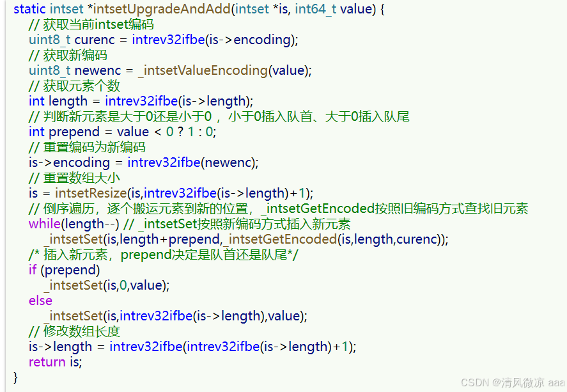Click the CSDN watermark text
This screenshot has height=392, width=567.
click(513, 382)
